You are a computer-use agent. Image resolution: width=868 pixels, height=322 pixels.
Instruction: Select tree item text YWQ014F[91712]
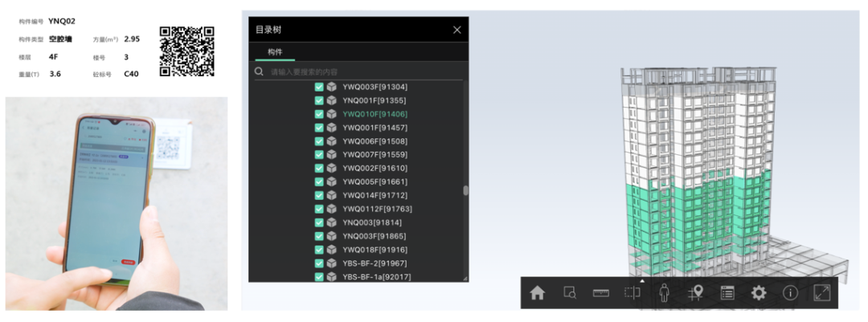375,195
